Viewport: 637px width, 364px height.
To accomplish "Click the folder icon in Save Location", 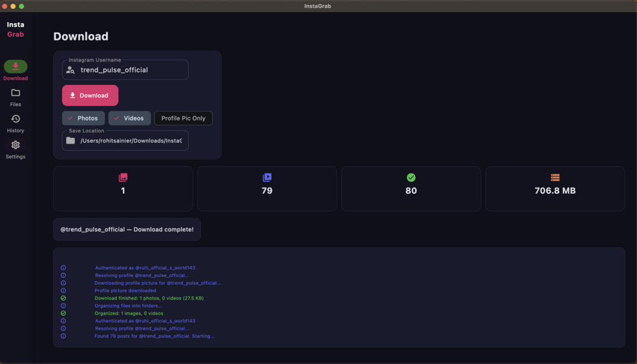I will coord(70,141).
